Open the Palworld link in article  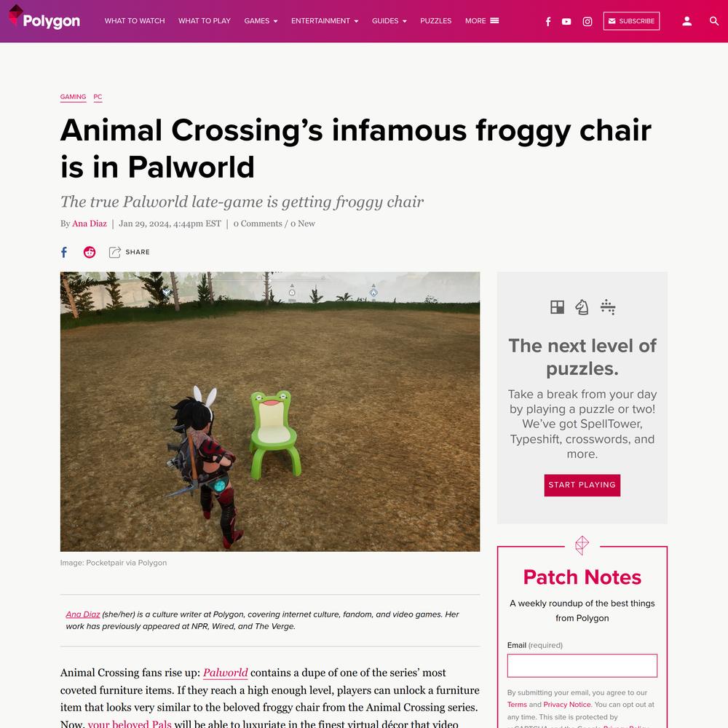(x=225, y=673)
